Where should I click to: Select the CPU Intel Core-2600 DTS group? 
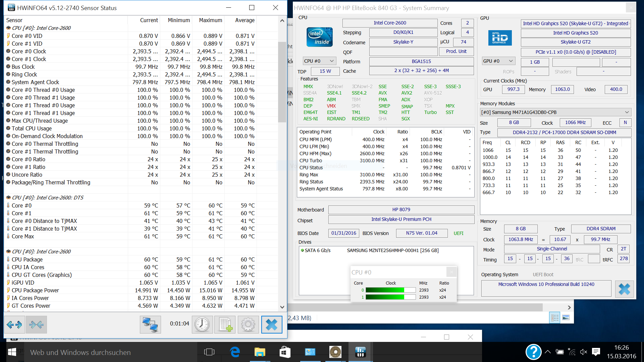pyautogui.click(x=48, y=197)
